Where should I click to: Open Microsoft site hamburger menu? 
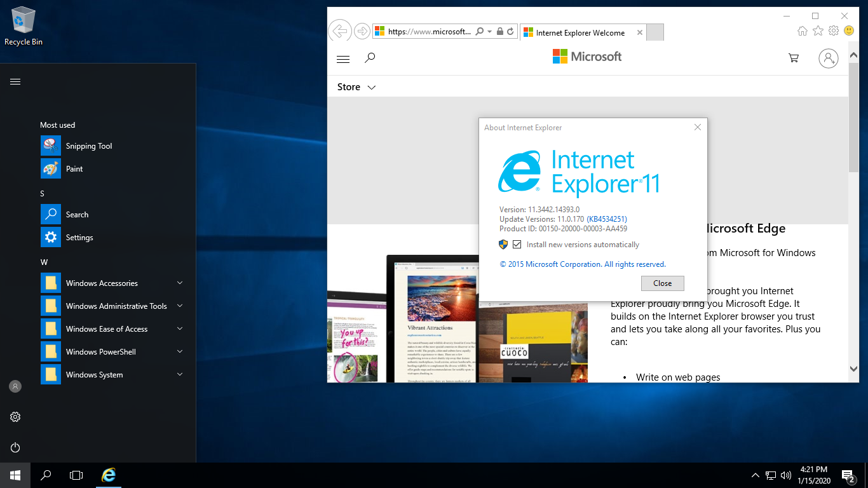343,59
